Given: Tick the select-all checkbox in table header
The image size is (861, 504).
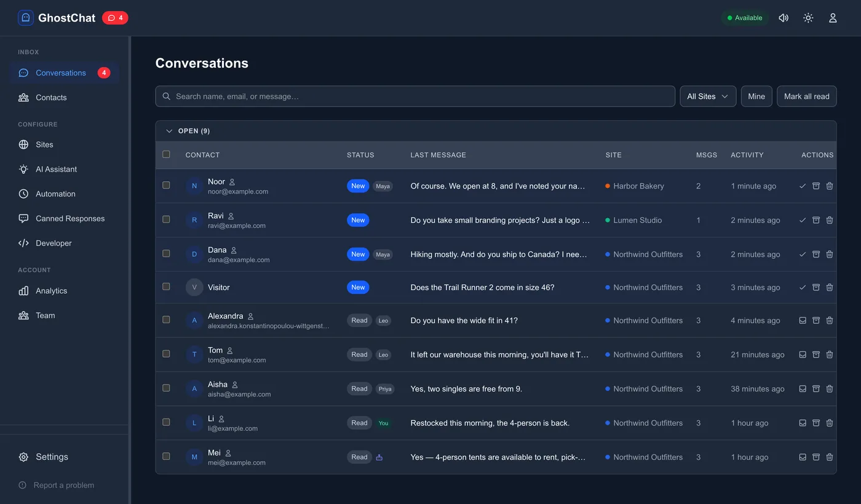Looking at the screenshot, I should [x=166, y=154].
